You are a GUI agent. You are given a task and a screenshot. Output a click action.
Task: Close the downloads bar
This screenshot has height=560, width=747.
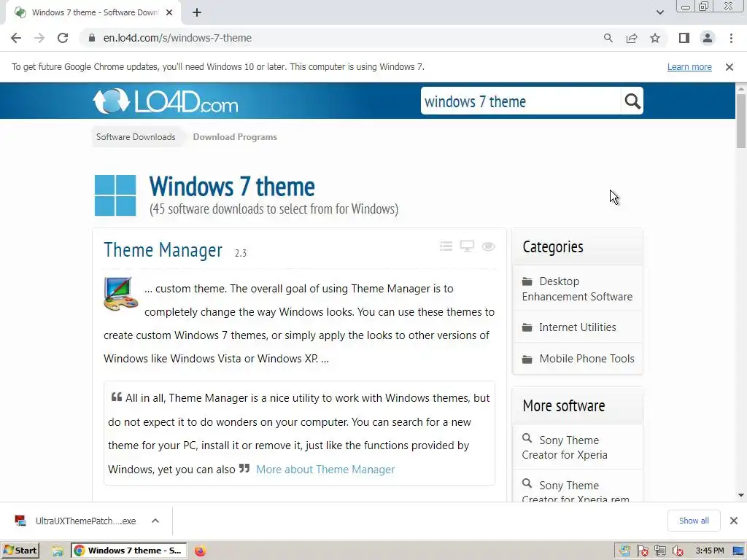tap(734, 521)
